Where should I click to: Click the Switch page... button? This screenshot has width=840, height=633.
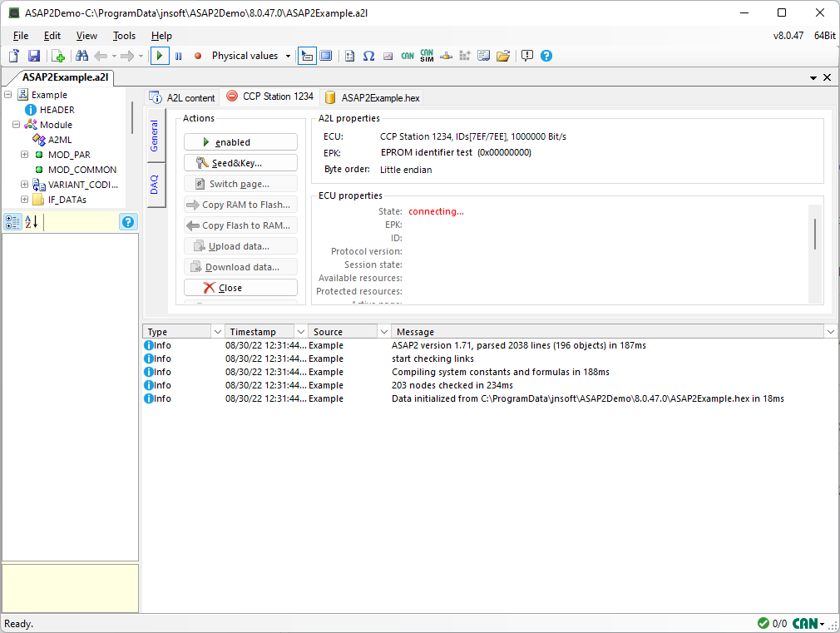(240, 184)
